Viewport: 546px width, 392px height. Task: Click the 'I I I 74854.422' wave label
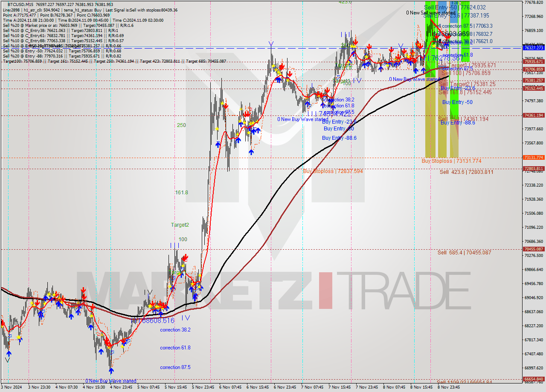coord(329,114)
